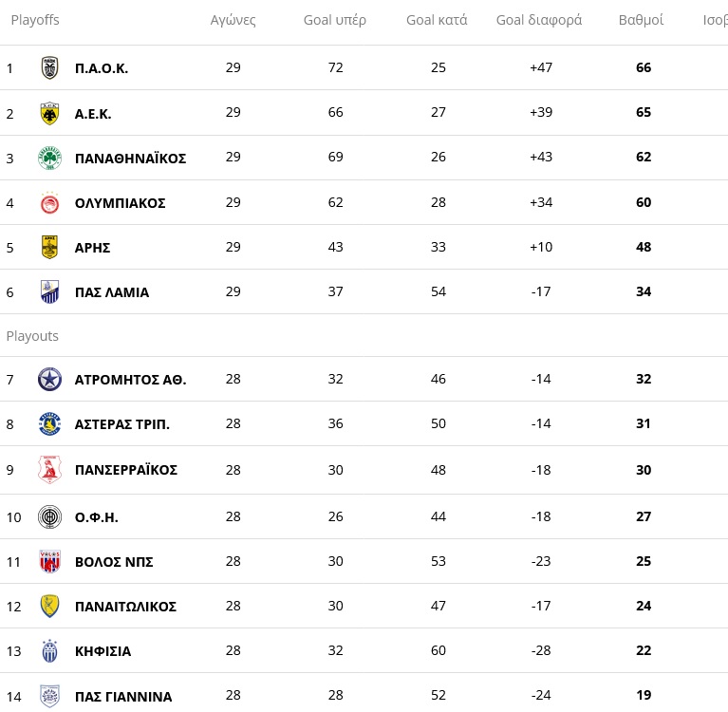Screen dimensions: 728x712
Task: Open the ΠΑΣ ΓΙΑΝΝΙΝΑ team name link
Action: [x=123, y=697]
